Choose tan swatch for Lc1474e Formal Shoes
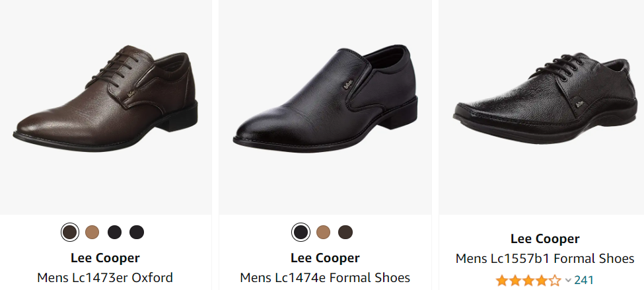Screen dimensions: 644x290 point(323,233)
